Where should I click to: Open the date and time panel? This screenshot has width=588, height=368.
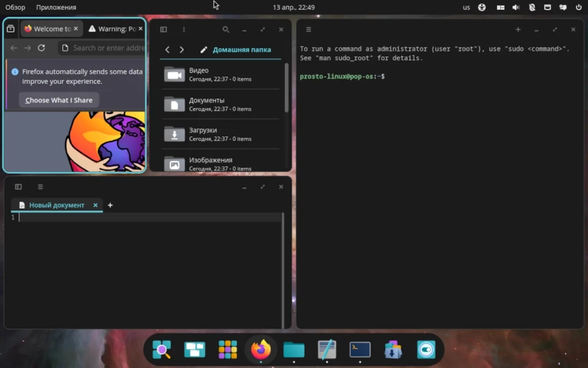point(293,7)
